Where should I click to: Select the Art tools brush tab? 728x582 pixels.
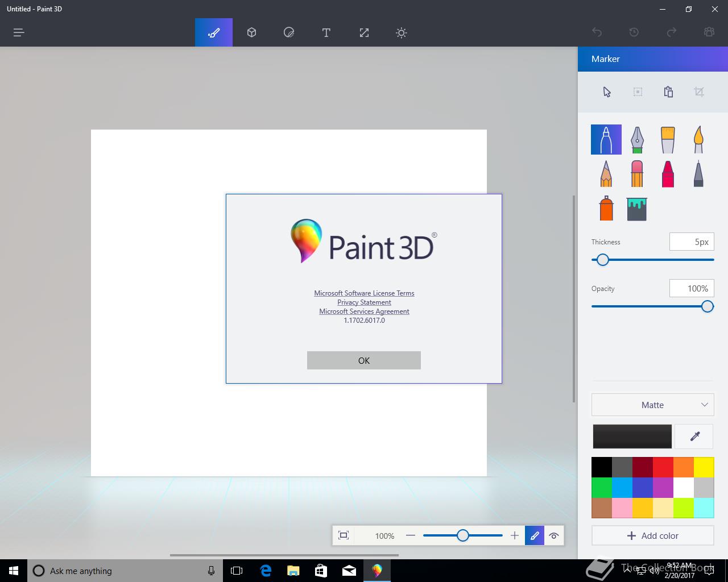[x=214, y=32]
